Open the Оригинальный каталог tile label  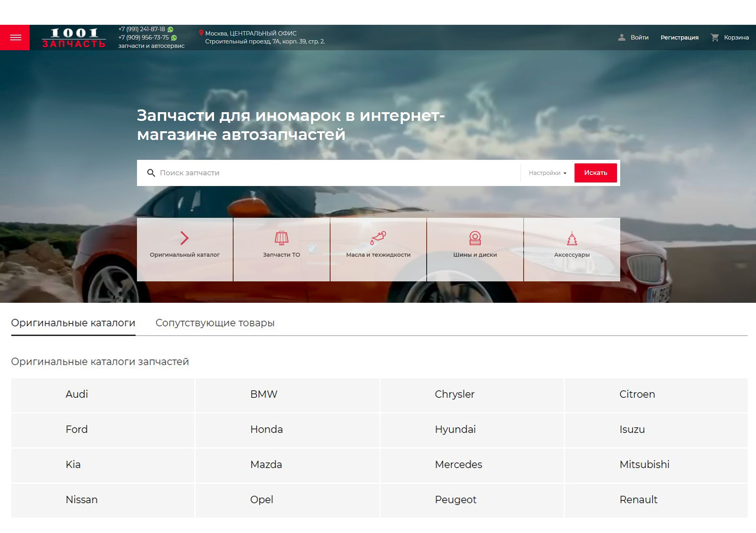point(185,255)
